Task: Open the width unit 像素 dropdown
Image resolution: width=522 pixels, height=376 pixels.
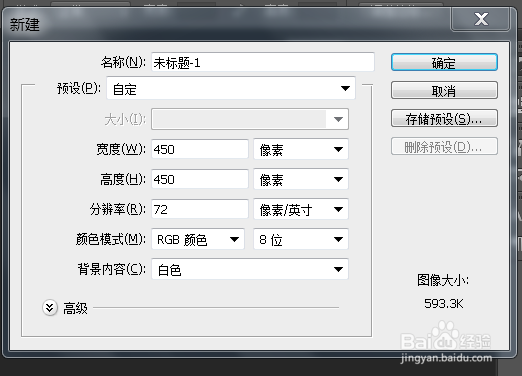Action: [x=301, y=149]
